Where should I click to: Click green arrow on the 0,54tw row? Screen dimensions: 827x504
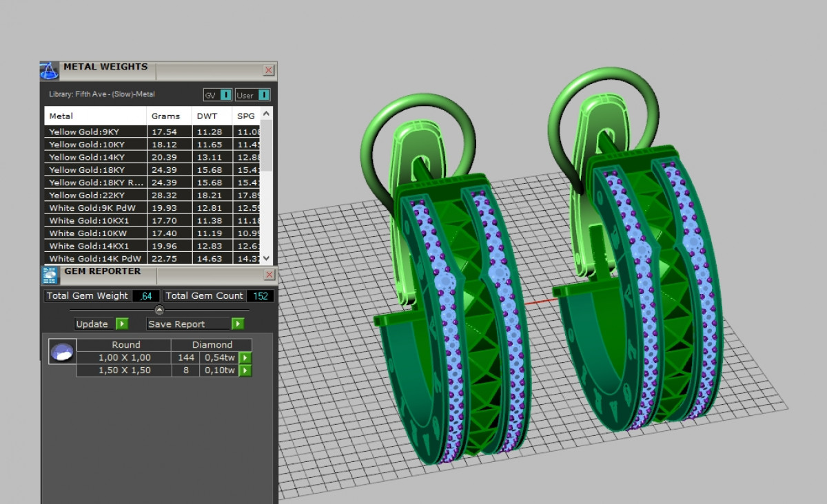(245, 358)
